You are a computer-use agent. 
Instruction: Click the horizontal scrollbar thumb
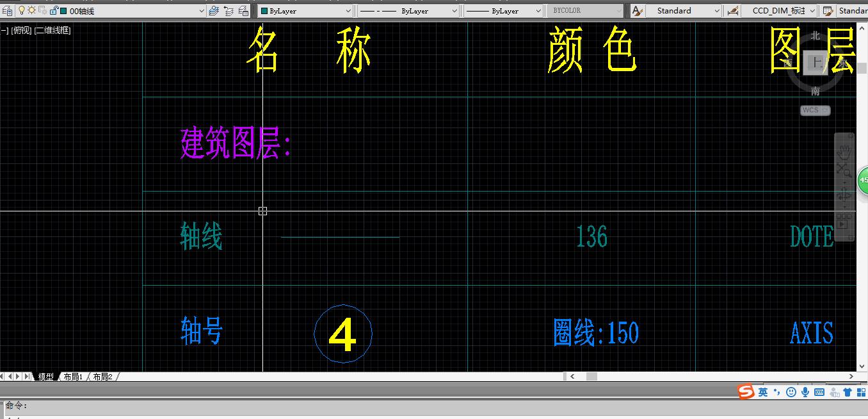pyautogui.click(x=591, y=377)
